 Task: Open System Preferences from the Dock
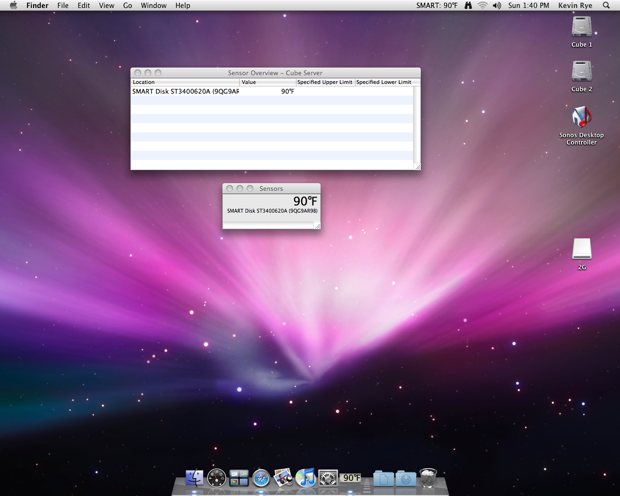[328, 478]
